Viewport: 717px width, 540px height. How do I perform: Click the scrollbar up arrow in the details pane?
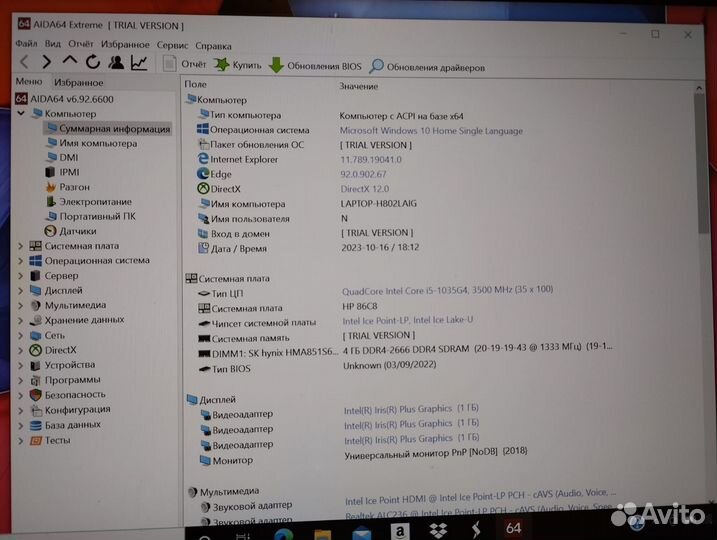pos(699,87)
